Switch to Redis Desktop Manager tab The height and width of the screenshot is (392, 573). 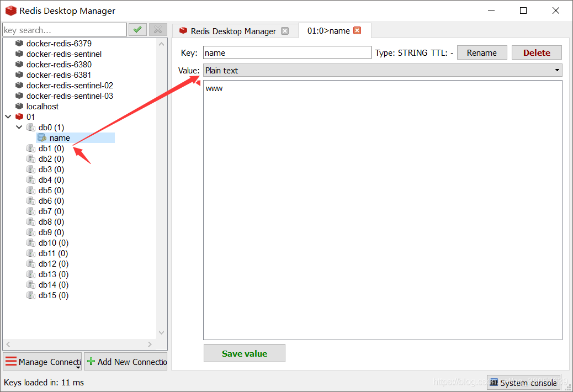pyautogui.click(x=234, y=31)
